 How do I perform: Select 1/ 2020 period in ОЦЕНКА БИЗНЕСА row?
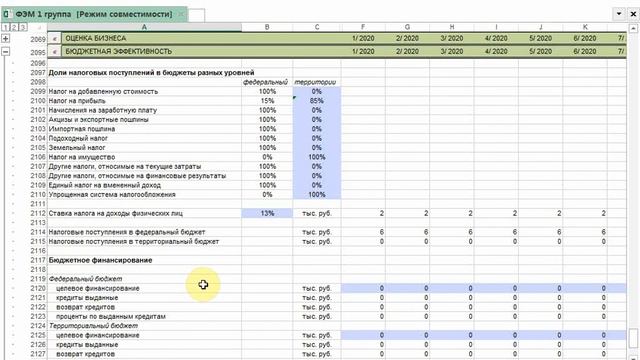point(363,38)
